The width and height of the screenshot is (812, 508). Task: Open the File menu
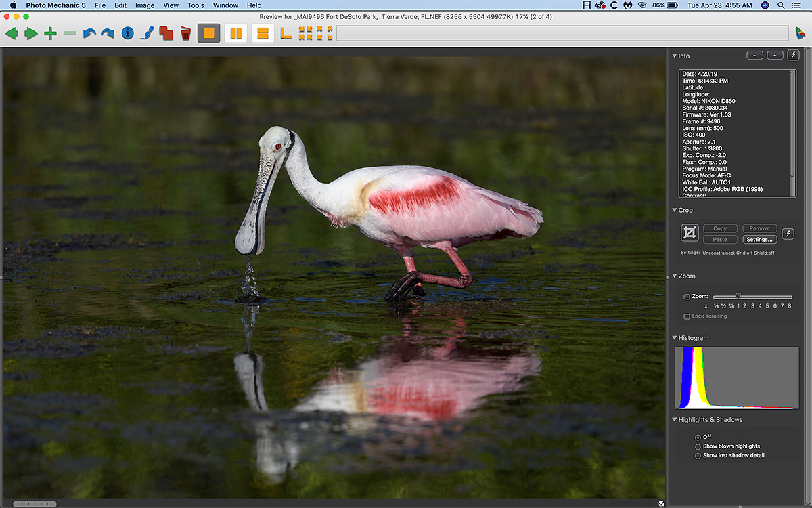[100, 5]
